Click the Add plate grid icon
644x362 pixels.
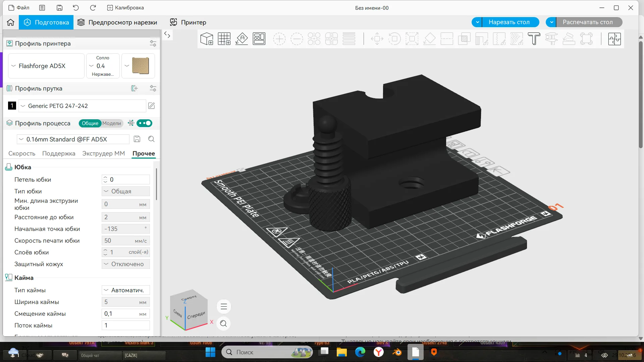tap(224, 39)
